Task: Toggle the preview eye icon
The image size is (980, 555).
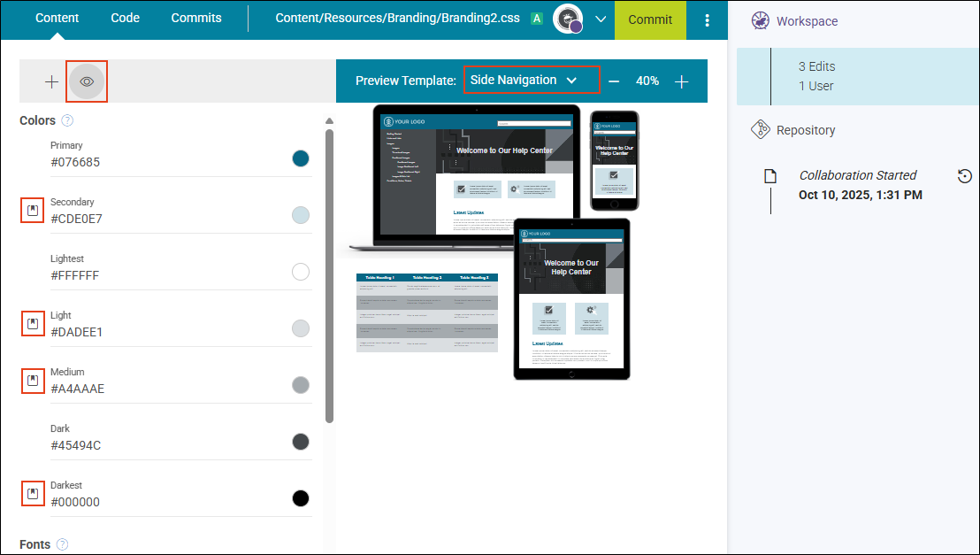Action: pyautogui.click(x=87, y=81)
